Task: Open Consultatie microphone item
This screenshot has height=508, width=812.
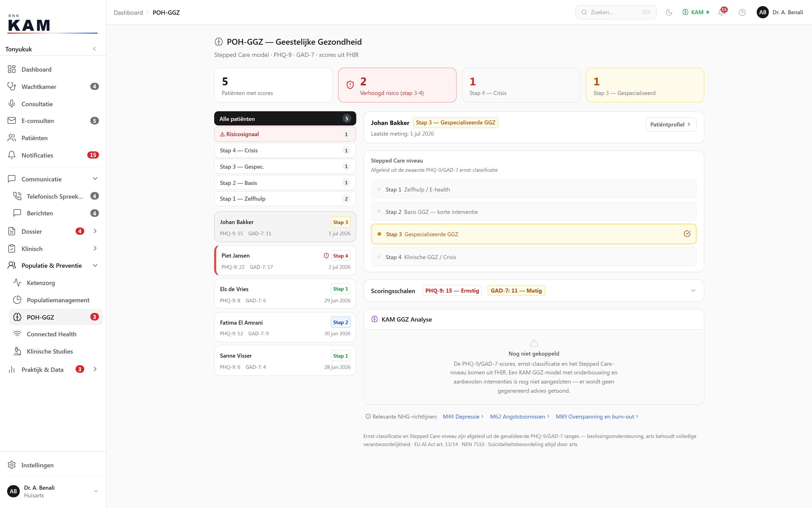Action: tap(53, 104)
